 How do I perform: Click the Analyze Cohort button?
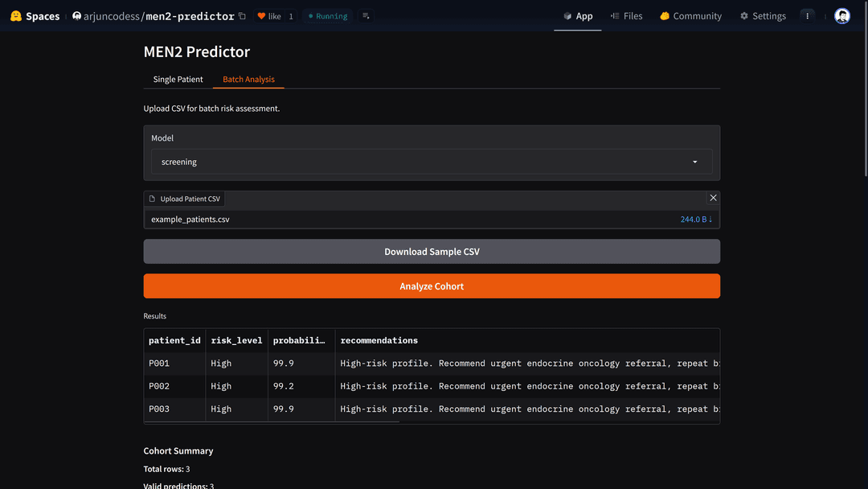pos(432,286)
